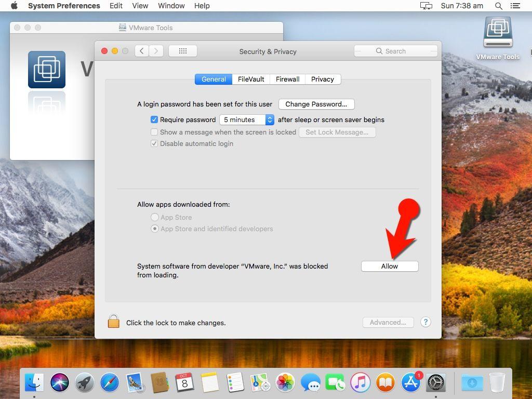Viewport: 532px width, 399px height.
Task: Click Allow for blocked VMware software
Action: [x=390, y=267]
